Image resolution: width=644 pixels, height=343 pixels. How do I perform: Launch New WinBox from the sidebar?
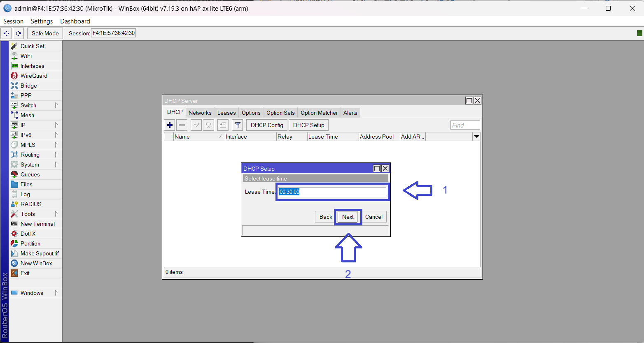pos(36,263)
